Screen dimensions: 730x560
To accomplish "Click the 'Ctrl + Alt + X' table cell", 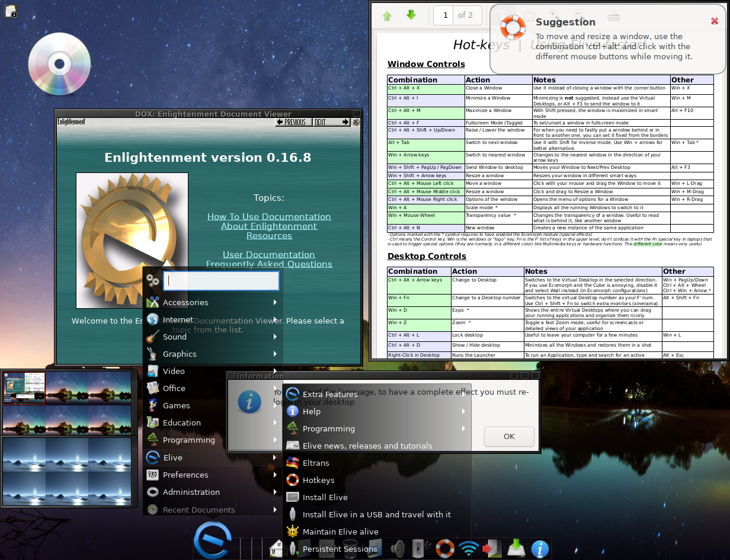I will [426, 89].
